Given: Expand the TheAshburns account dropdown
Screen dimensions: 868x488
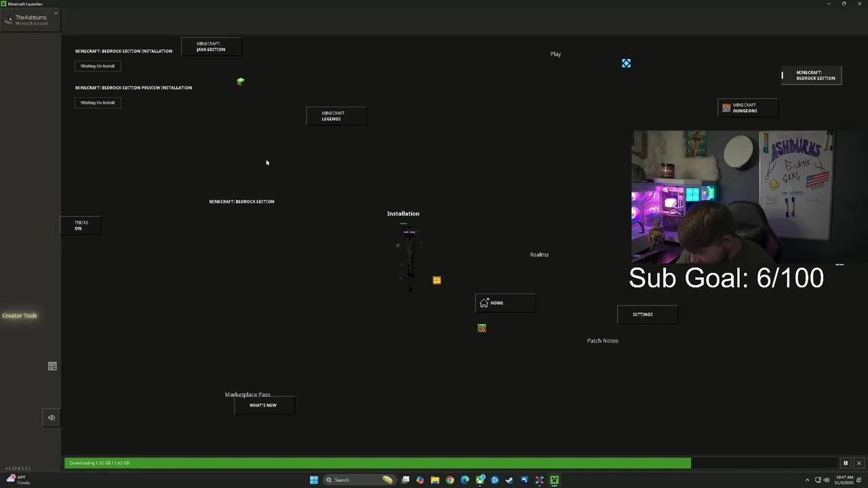Looking at the screenshot, I should tap(56, 13).
